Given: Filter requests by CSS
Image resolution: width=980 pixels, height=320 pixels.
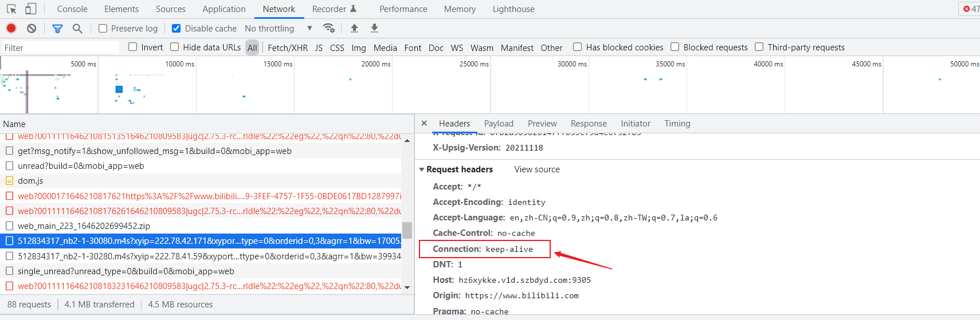Looking at the screenshot, I should pyautogui.click(x=337, y=48).
